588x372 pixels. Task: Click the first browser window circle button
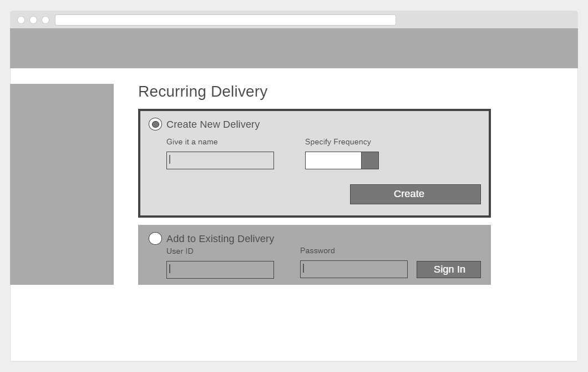point(21,20)
